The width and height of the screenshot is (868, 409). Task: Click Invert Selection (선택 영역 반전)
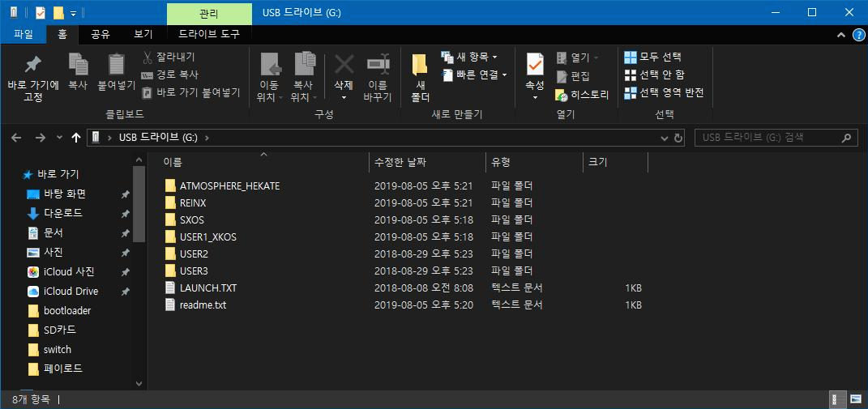pyautogui.click(x=664, y=92)
